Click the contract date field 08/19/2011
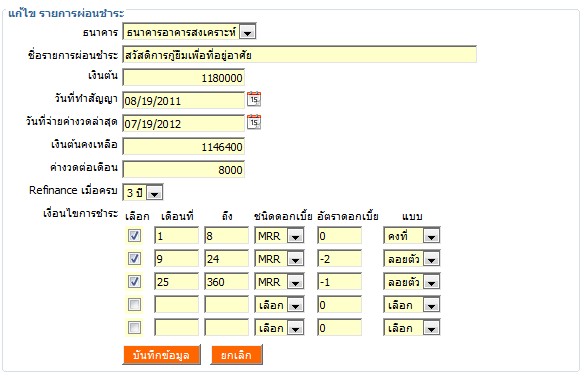 pos(184,101)
